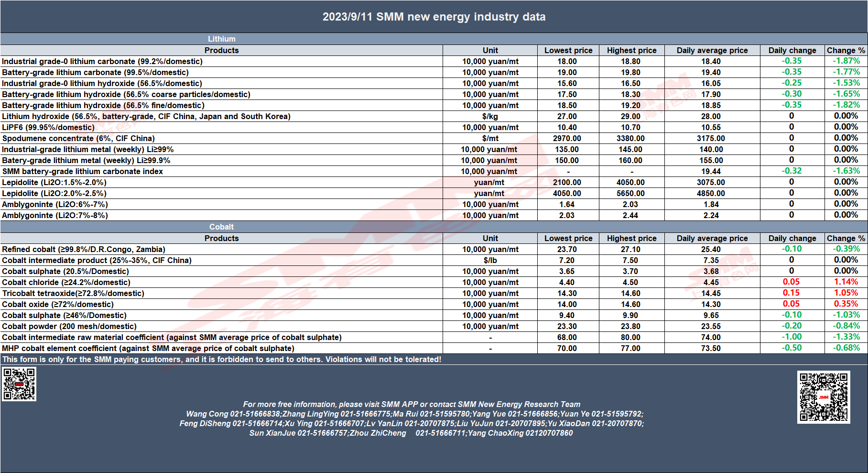Click the MHP cobalt element coefficient row
This screenshot has width=868, height=473.
click(434, 348)
